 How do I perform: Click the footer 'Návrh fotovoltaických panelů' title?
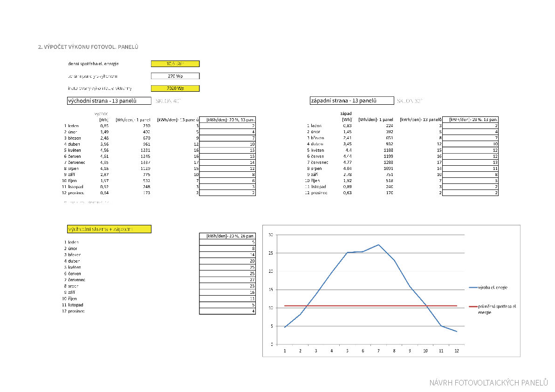tap(488, 383)
